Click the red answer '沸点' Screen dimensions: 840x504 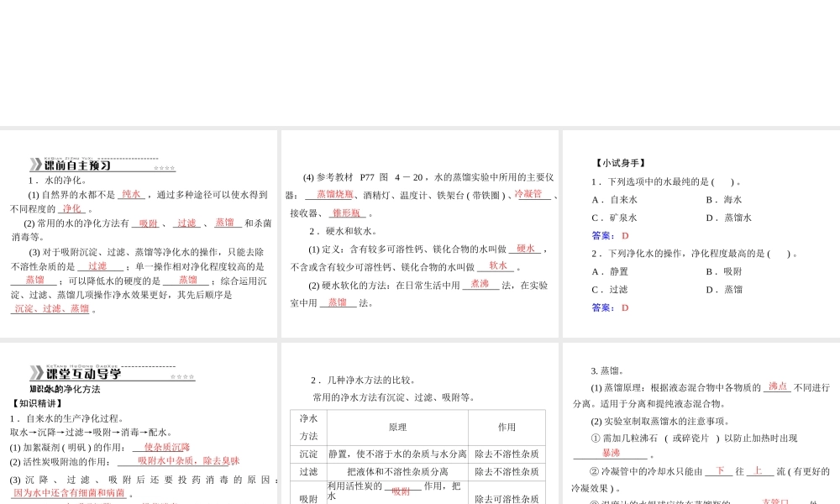tap(777, 386)
